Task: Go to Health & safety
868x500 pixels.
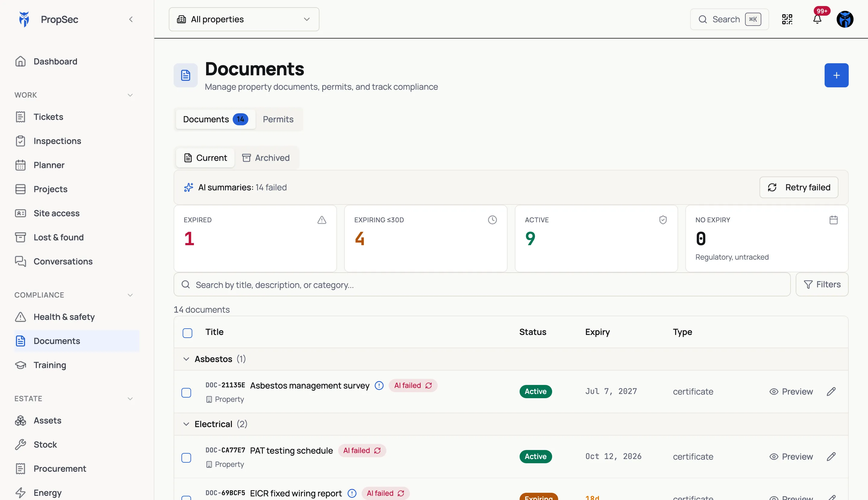Action: (x=77, y=317)
